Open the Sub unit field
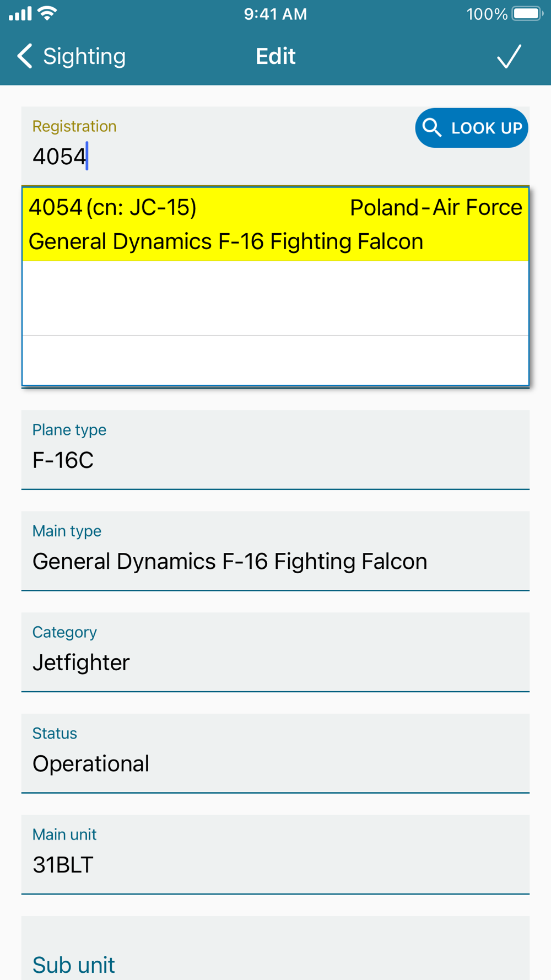This screenshot has width=551, height=980. click(x=275, y=948)
